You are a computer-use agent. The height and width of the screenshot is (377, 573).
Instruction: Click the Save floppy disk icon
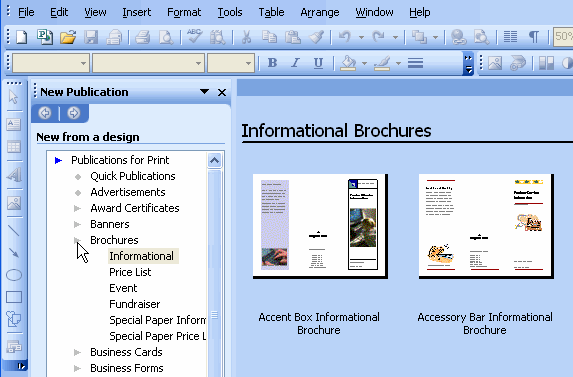(x=91, y=37)
